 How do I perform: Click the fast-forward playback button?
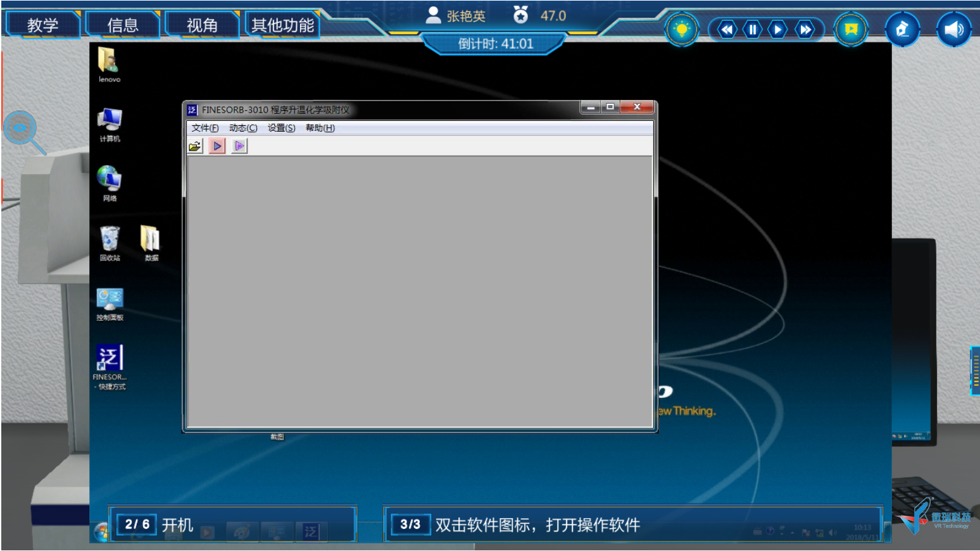coord(805,29)
